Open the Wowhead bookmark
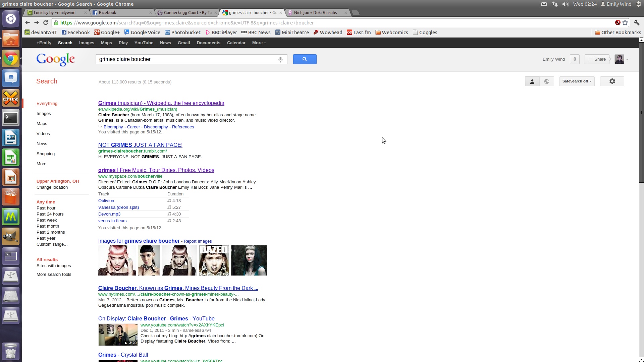Viewport: 644px width, 362px height. 328,33
